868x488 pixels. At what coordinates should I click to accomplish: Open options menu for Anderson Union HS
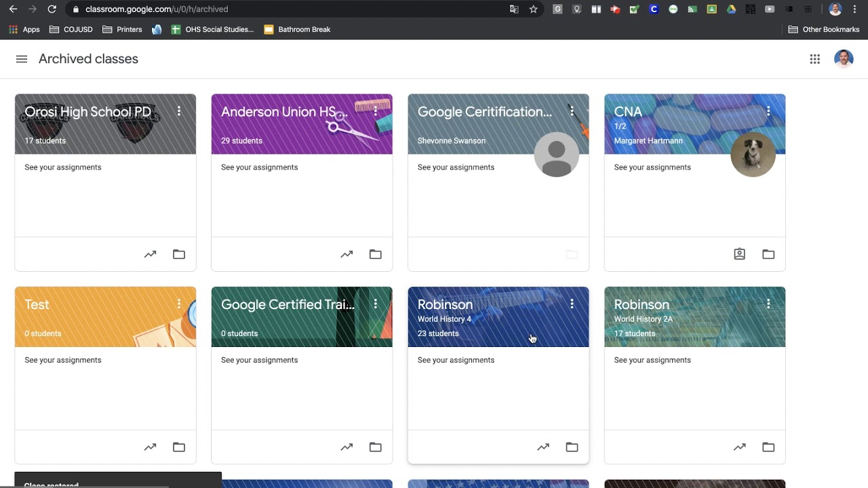[x=376, y=111]
